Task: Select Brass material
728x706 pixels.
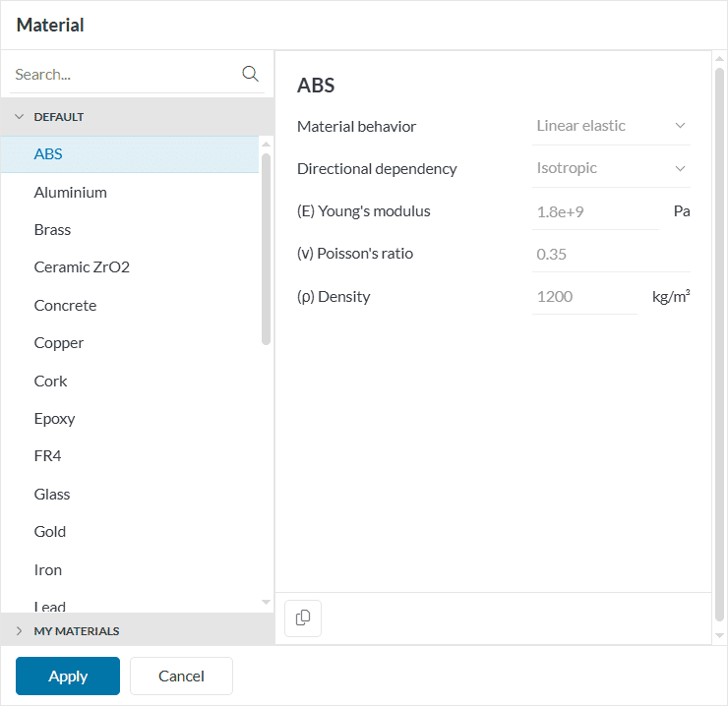Action: pyautogui.click(x=52, y=229)
